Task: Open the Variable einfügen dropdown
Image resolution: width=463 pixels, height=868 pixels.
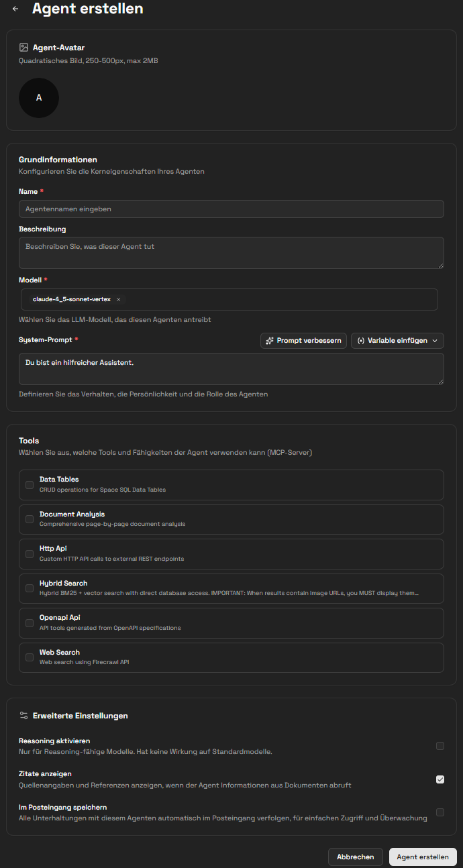Action: 397,340
